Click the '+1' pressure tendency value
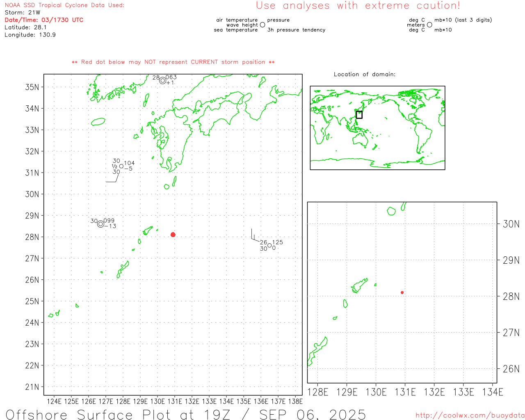This screenshot has height=420, width=525. point(170,83)
